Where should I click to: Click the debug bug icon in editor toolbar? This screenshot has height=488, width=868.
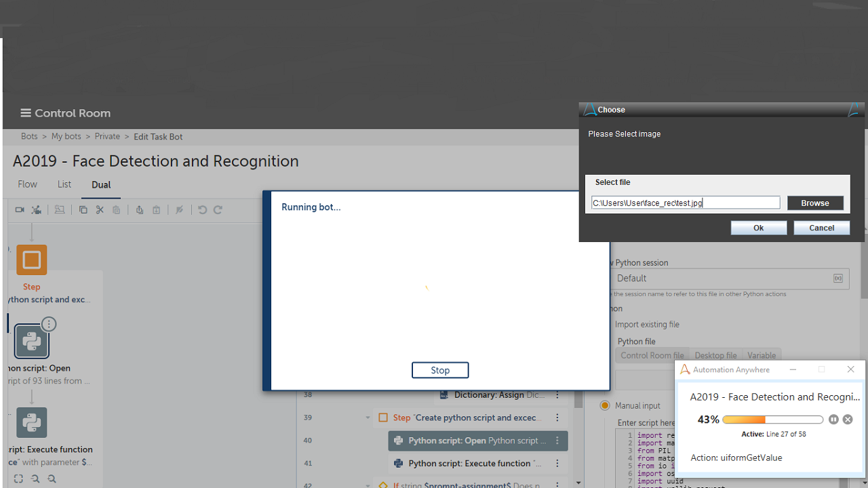point(37,210)
